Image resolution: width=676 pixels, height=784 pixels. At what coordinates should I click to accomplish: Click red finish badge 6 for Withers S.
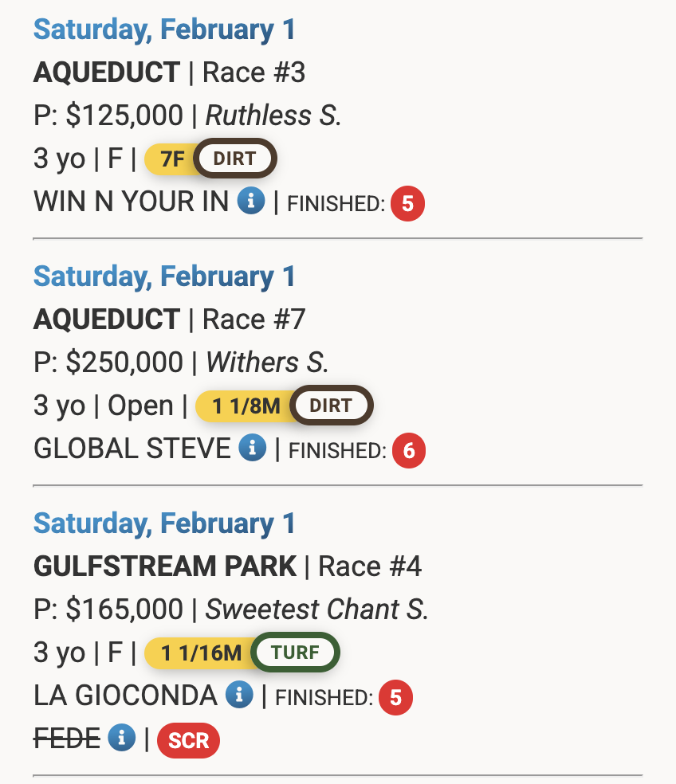click(x=408, y=451)
